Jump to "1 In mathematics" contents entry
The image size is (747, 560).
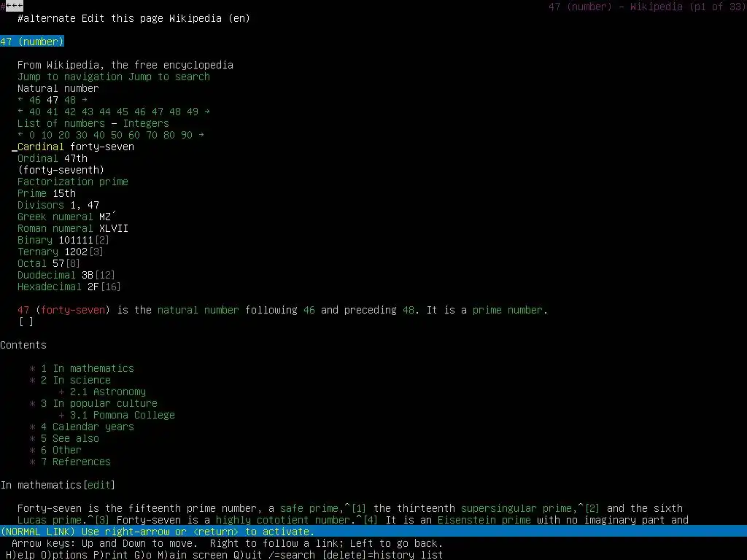click(x=88, y=368)
